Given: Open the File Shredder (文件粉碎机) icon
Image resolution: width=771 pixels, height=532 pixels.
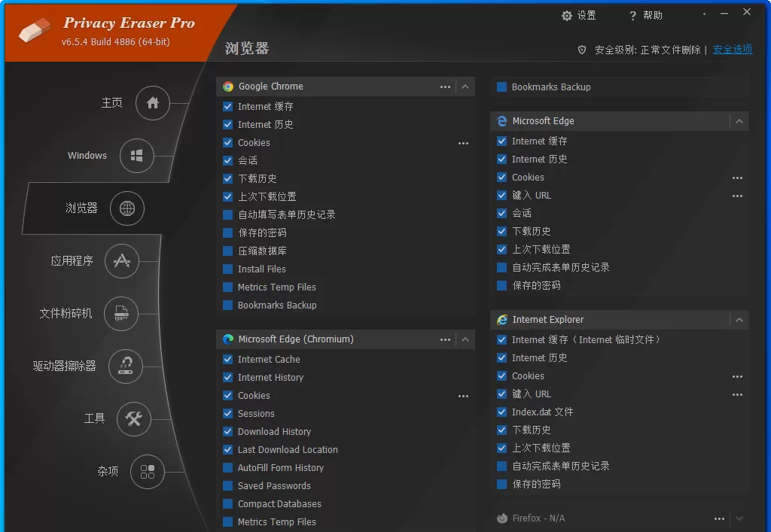Looking at the screenshot, I should click(x=121, y=313).
